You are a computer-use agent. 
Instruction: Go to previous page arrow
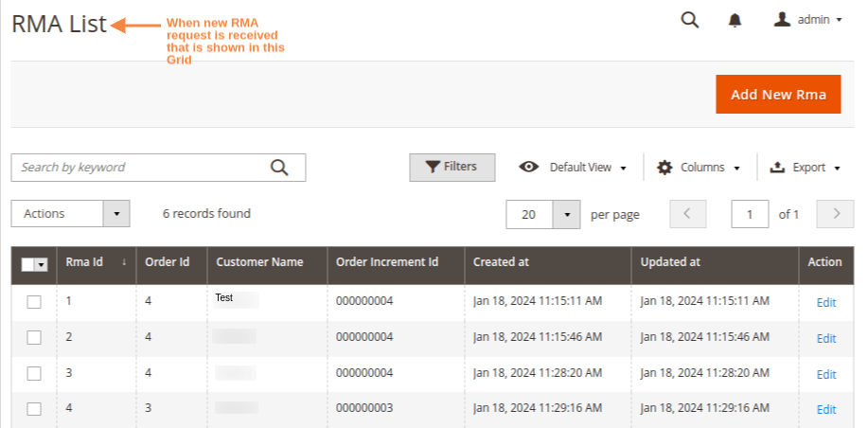coord(688,214)
